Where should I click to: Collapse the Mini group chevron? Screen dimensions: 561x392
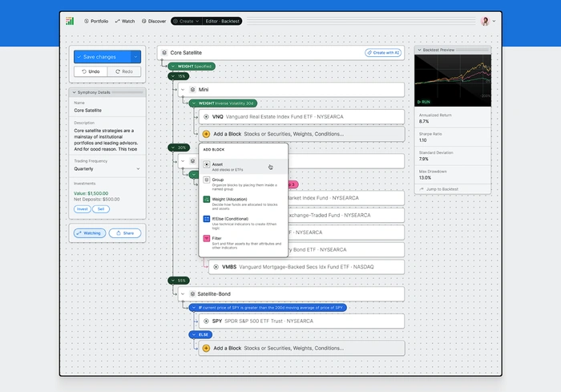point(183,90)
